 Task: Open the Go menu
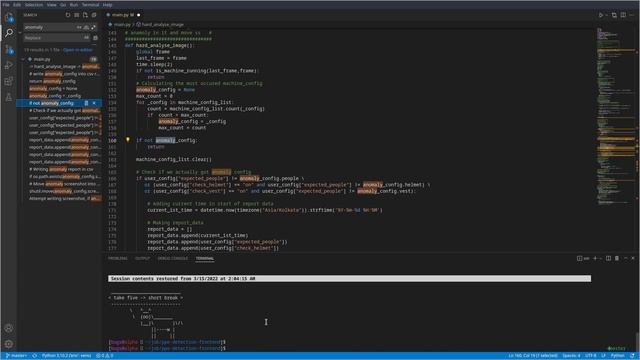pos(63,5)
